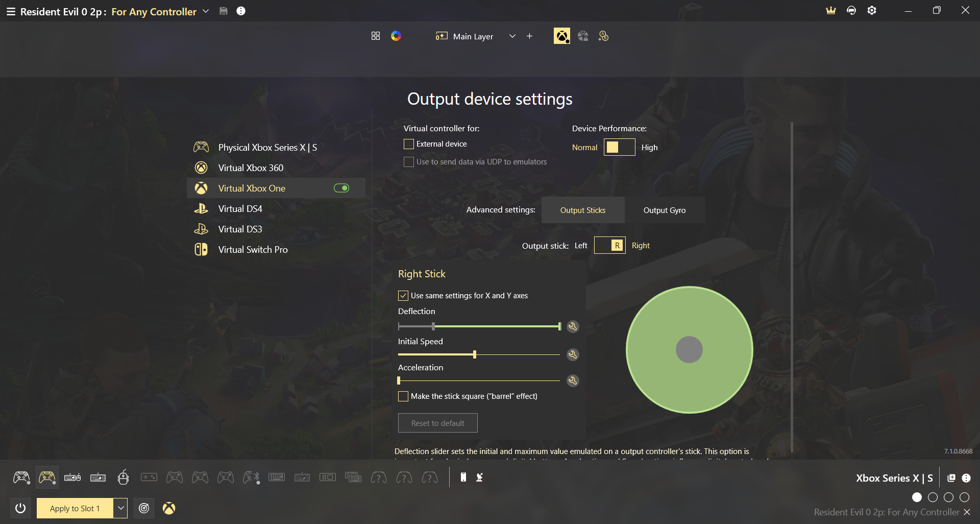Select Virtual Xbox 360 output device

click(x=276, y=168)
